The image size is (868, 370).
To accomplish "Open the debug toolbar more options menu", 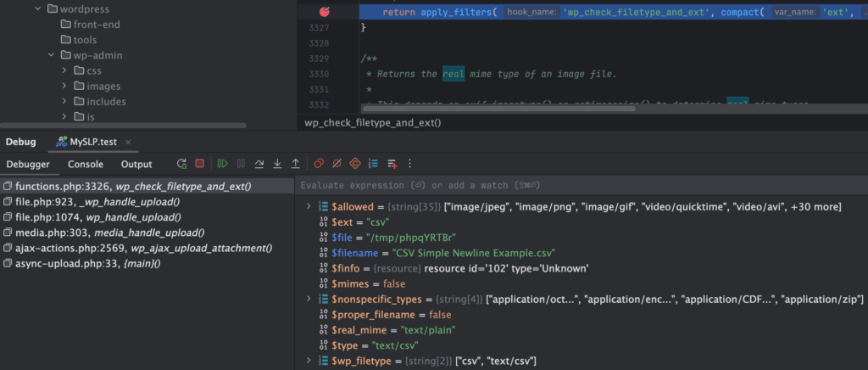I will [x=409, y=164].
